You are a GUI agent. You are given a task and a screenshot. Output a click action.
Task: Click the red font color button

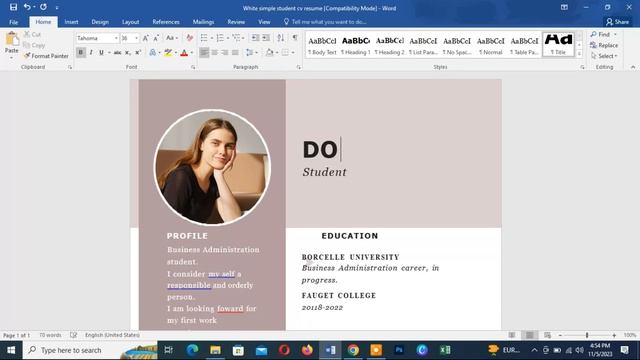tap(184, 53)
